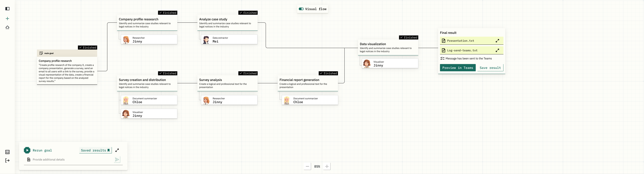
Task: Select the main goal Company profile research card
Action: pyautogui.click(x=67, y=67)
